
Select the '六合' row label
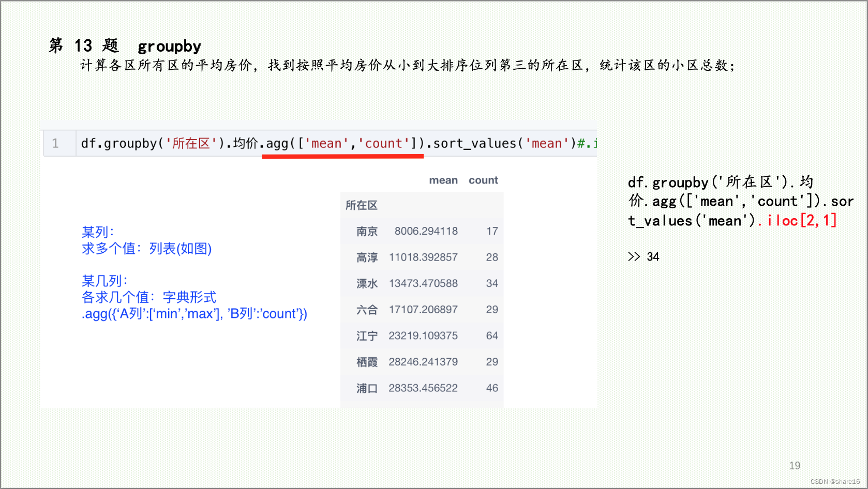tap(367, 310)
